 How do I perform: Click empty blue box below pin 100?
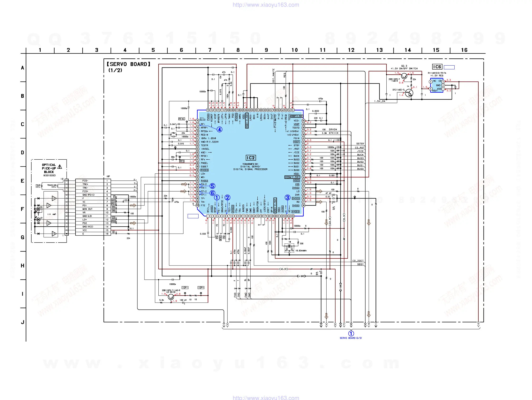click(193, 216)
